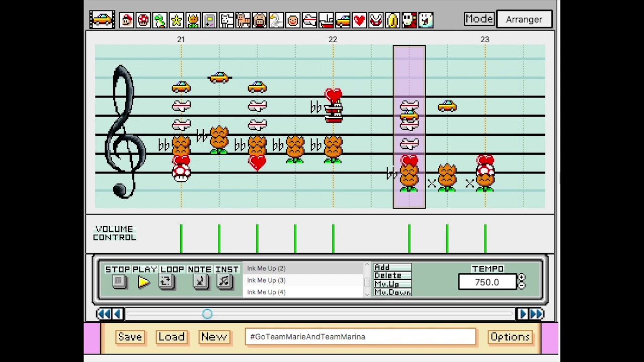Click the song position slider thumb
The height and width of the screenshot is (362, 644).
(207, 314)
